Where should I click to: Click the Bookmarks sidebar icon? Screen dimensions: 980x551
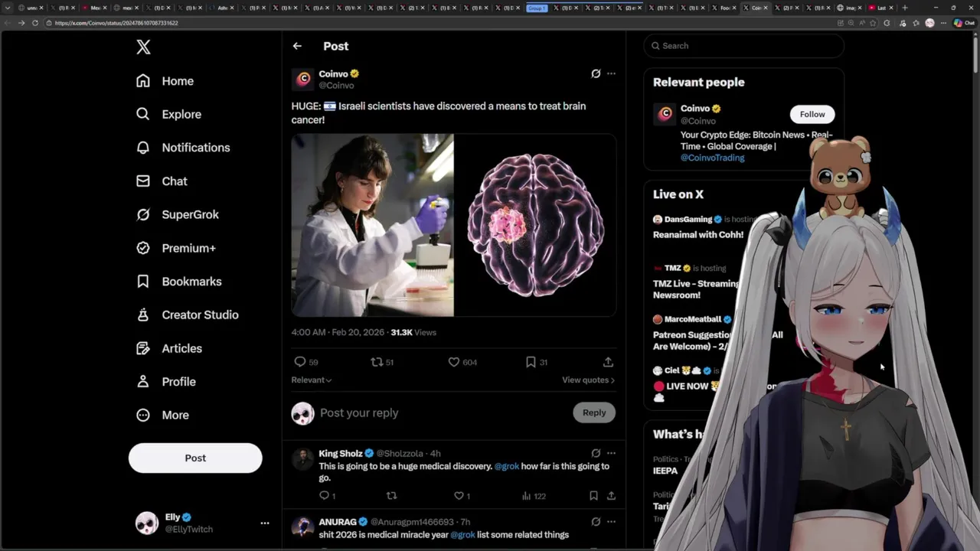(x=143, y=282)
